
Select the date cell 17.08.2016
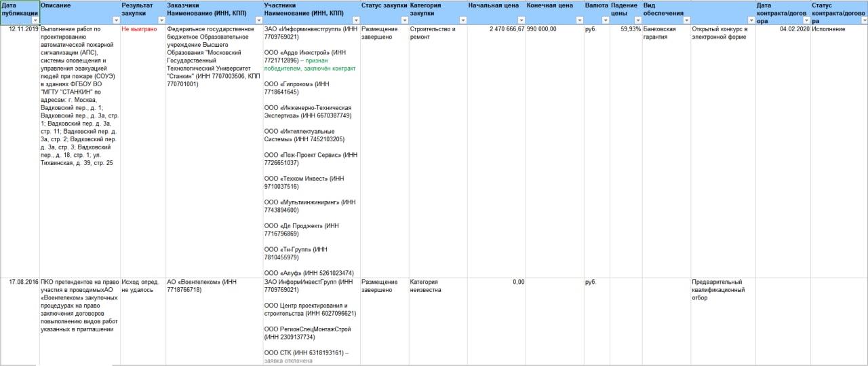click(20, 322)
